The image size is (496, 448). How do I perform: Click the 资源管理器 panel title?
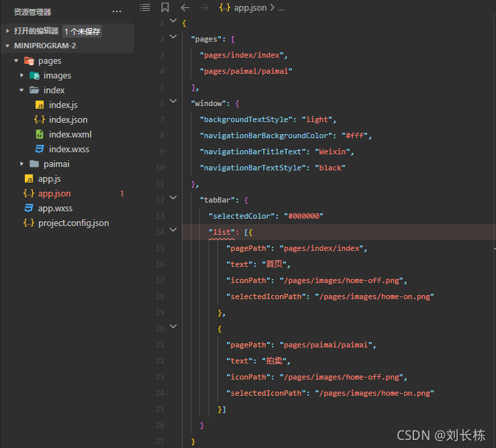pyautogui.click(x=32, y=12)
